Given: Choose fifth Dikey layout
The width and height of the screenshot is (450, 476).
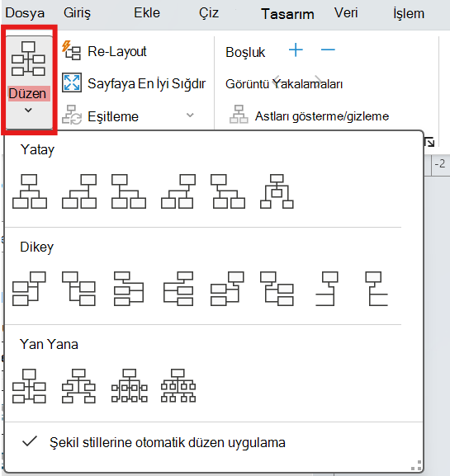Looking at the screenshot, I should pyautogui.click(x=228, y=289).
